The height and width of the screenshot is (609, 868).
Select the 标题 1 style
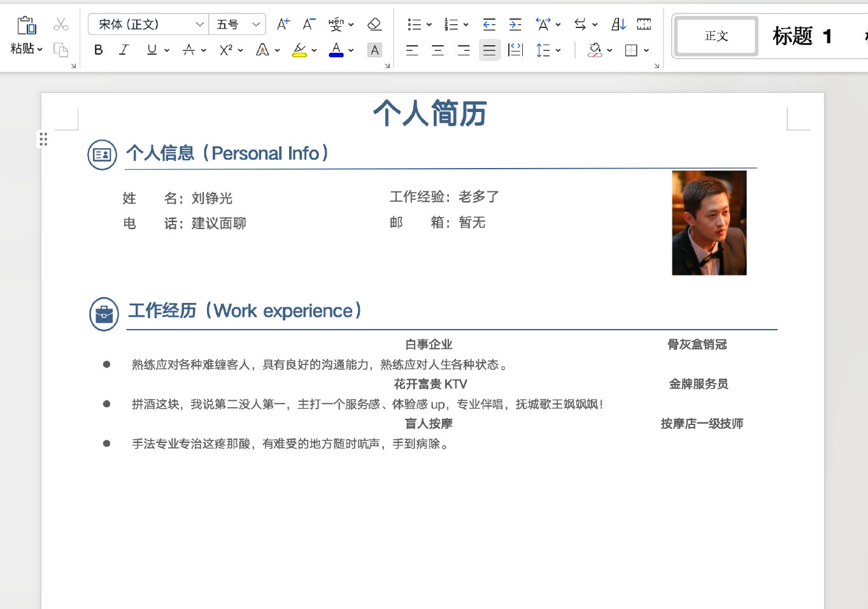click(x=802, y=36)
